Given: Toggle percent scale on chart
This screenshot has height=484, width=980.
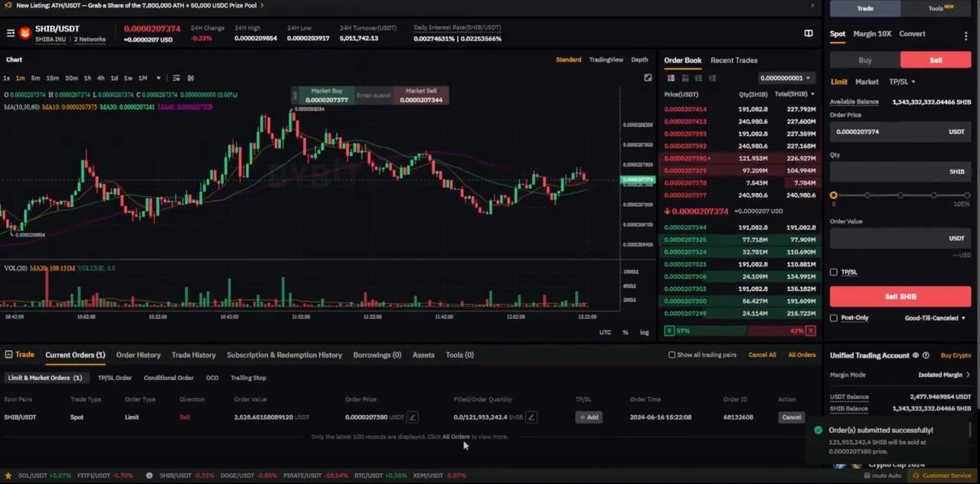Looking at the screenshot, I should tap(626, 332).
